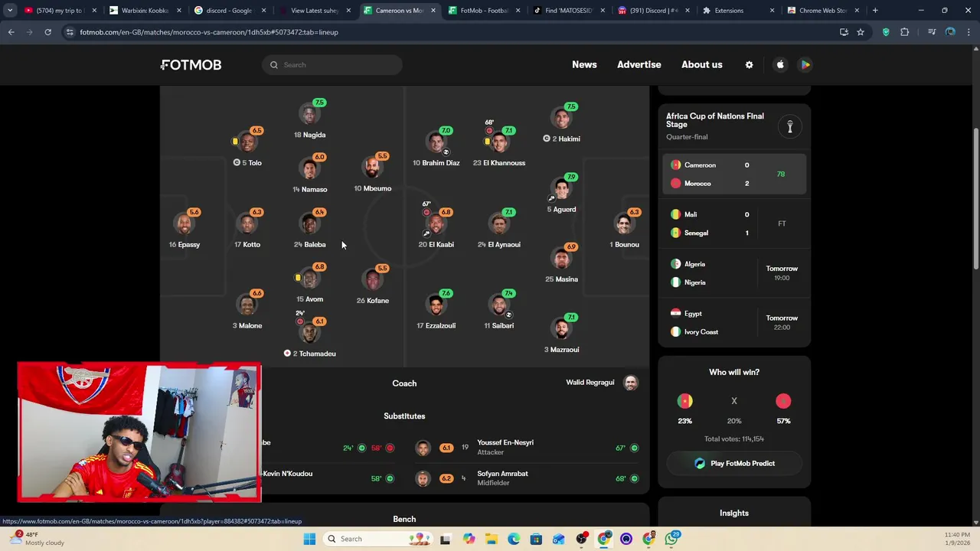Click player 2 Hakimi in lineup
The width and height of the screenshot is (980, 551).
[x=562, y=123]
